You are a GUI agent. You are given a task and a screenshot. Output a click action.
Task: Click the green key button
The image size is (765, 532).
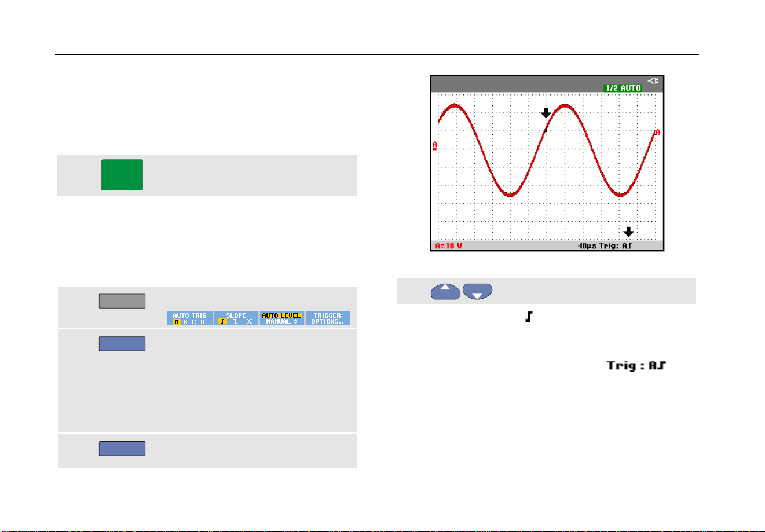point(122,175)
